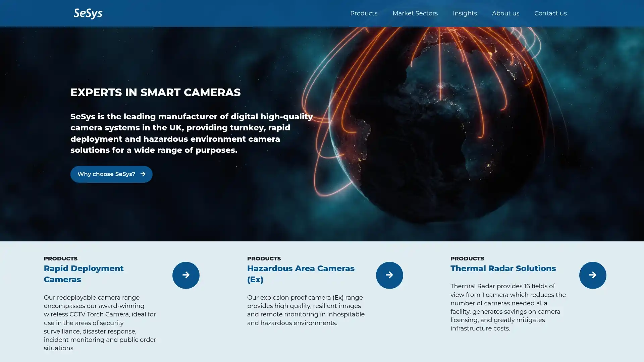644x362 pixels.
Task: Click the Thermal Radar Solutions arrow icon
Action: pos(593,275)
